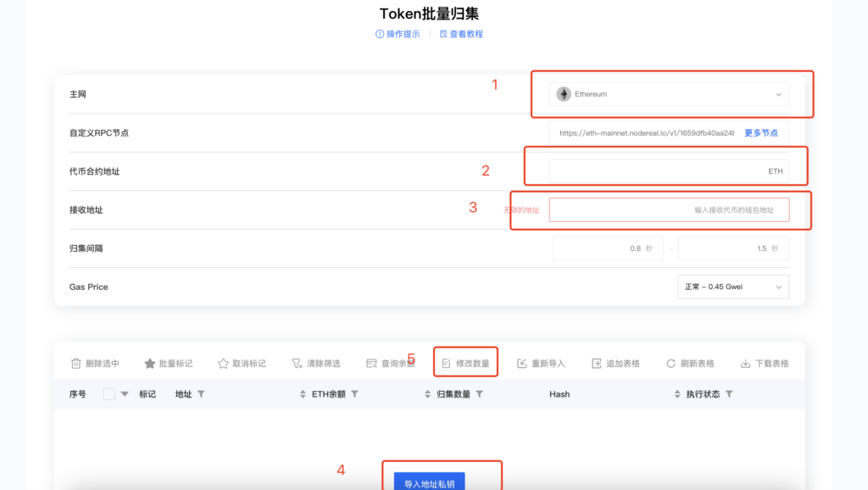Click the clear-filter funnel icon
Screen dimensions: 868x490
coord(297,363)
